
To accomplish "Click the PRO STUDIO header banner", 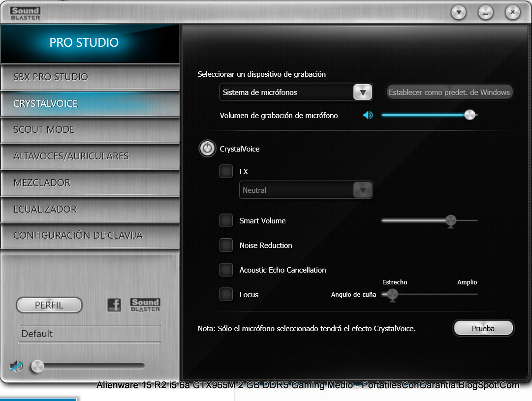I will click(90, 43).
